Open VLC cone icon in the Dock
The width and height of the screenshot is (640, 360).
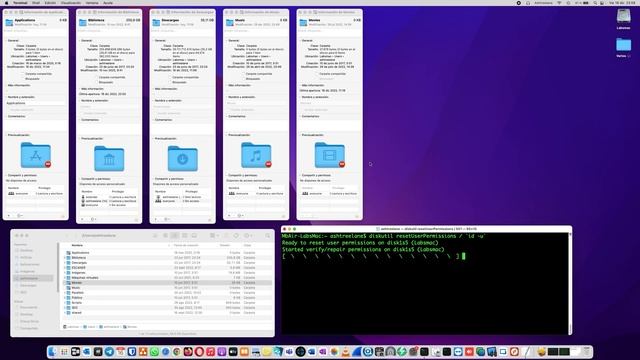coord(345,351)
